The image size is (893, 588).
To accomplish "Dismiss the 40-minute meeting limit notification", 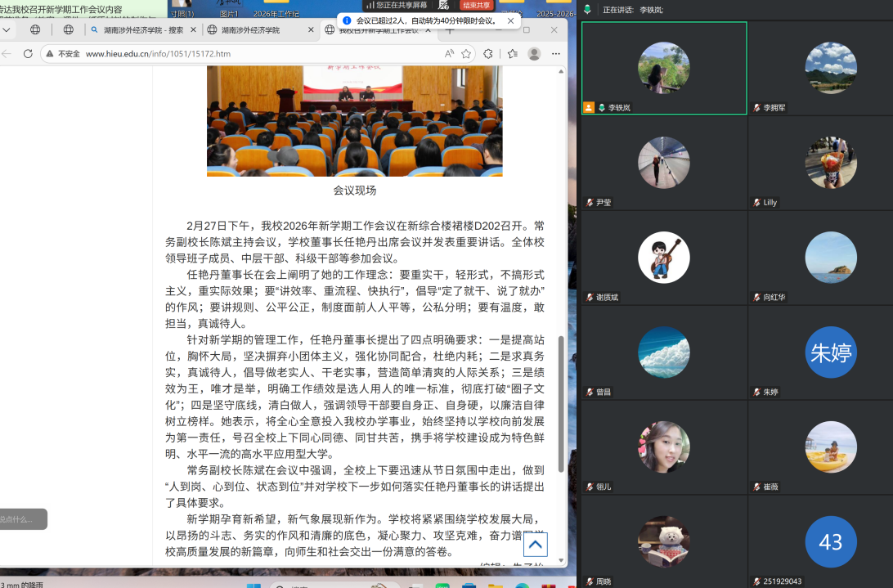I will pyautogui.click(x=511, y=20).
